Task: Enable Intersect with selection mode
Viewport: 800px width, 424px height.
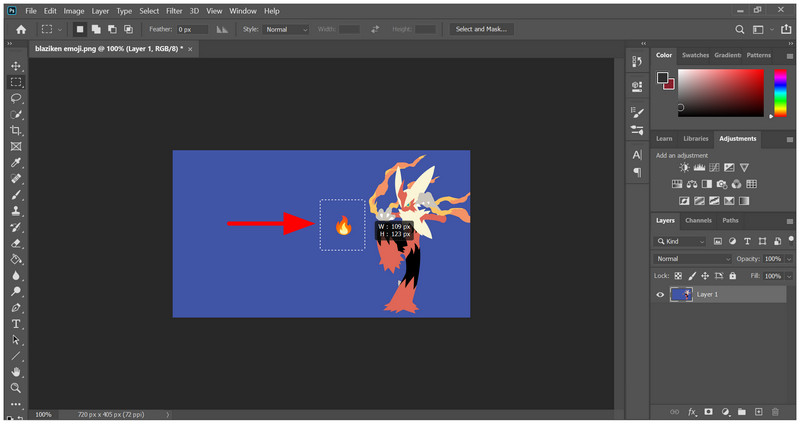Action: (129, 30)
